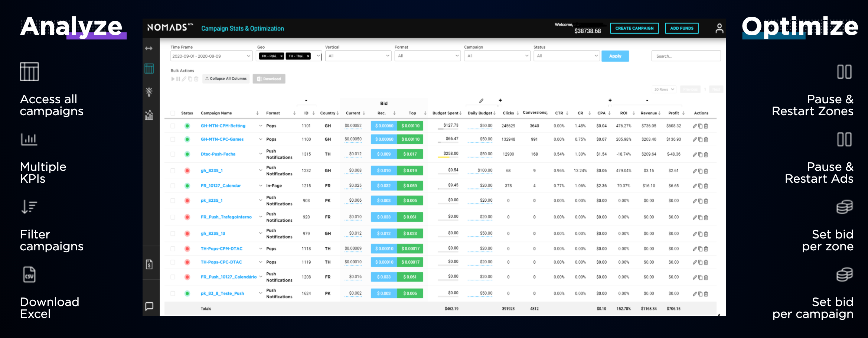Click the bulk action delete trash icon
Screen dimensions: 868x338
[196, 79]
